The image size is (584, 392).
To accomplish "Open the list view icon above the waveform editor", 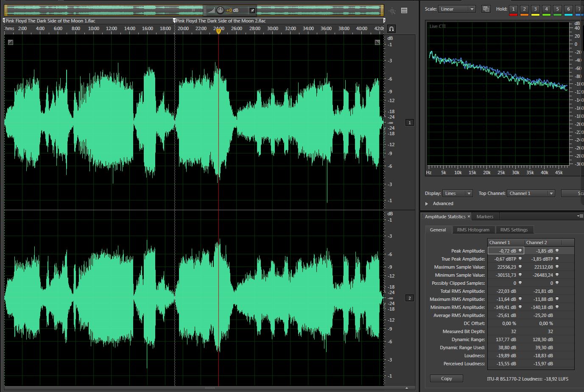I will [x=404, y=11].
